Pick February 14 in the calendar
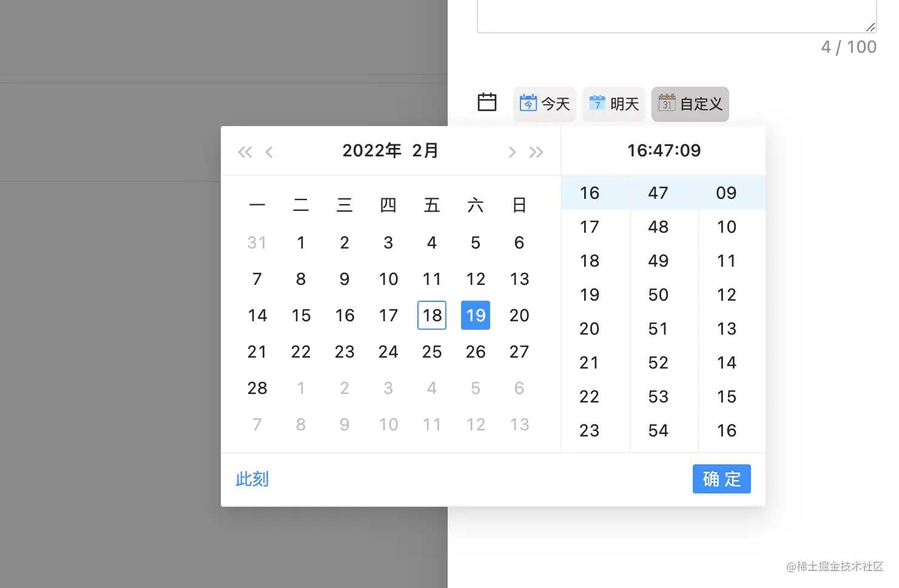This screenshot has width=899, height=588. [257, 315]
